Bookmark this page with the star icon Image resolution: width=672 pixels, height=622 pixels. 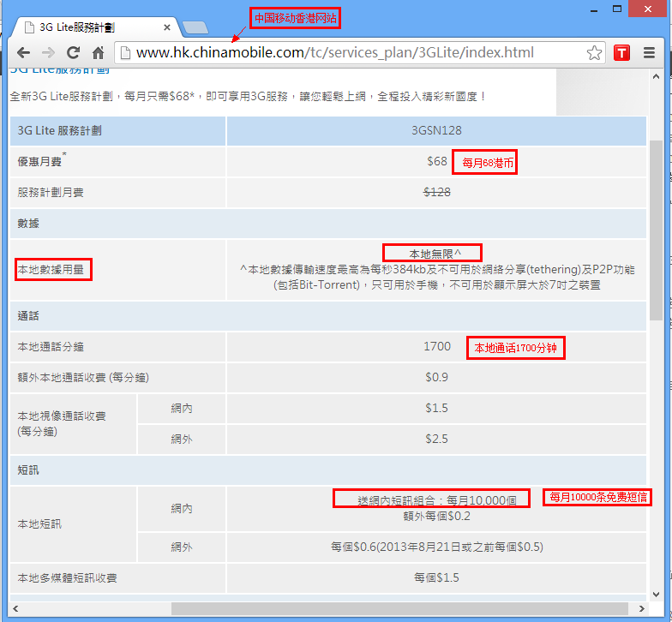(594, 53)
